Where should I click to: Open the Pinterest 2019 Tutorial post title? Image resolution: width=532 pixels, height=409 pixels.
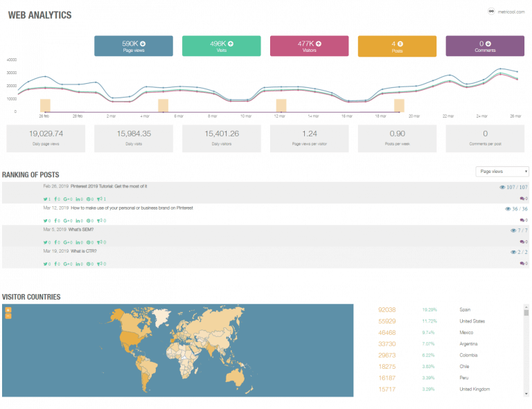pyautogui.click(x=109, y=186)
